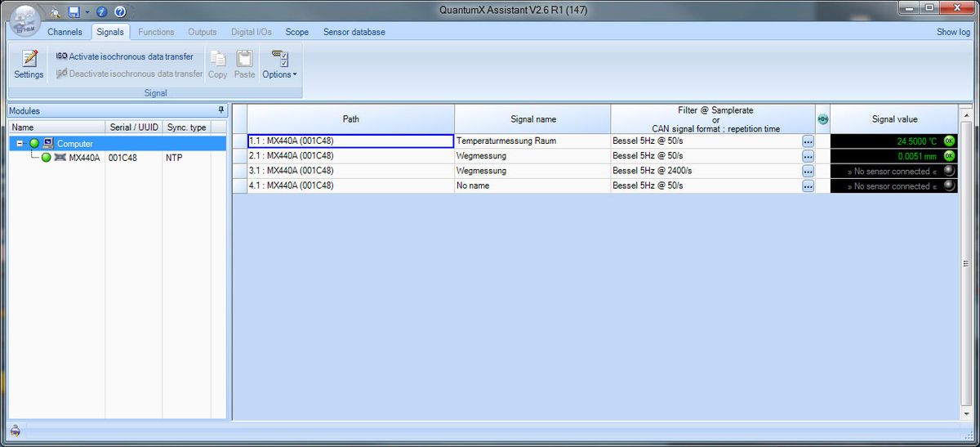This screenshot has width=980, height=447.
Task: Click the zero balance column header icon
Action: pos(822,119)
